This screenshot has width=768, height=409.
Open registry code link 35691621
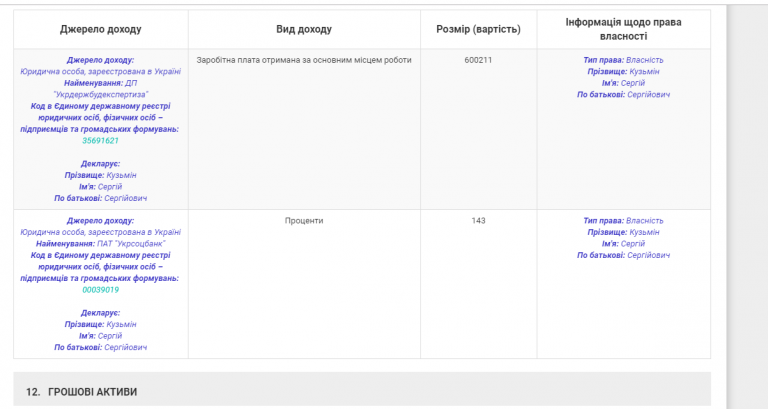pos(100,141)
